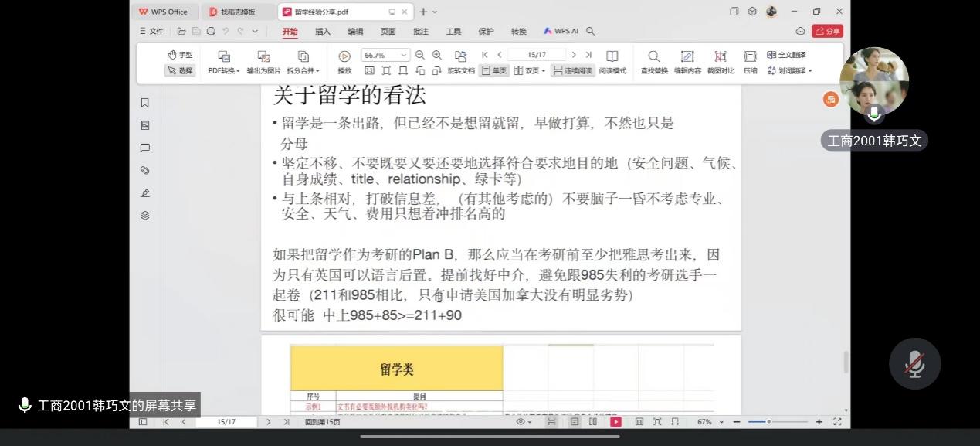Open the attachments paperclip panel in sidebar
The image size is (980, 446).
click(144, 170)
